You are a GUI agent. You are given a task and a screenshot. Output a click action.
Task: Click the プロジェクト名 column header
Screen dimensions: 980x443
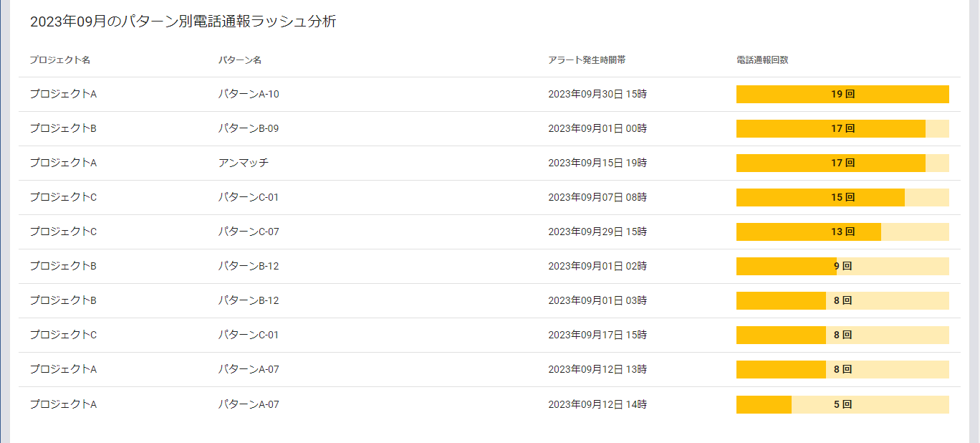(60, 60)
